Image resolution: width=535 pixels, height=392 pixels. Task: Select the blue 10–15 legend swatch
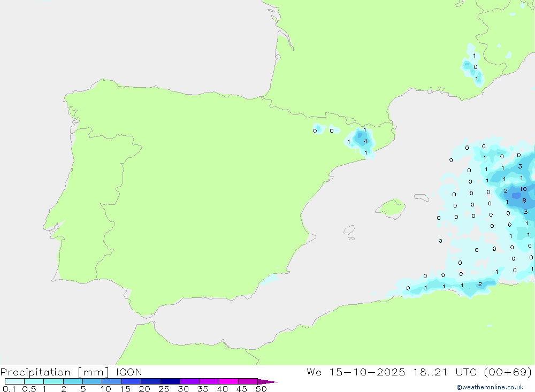112,381
